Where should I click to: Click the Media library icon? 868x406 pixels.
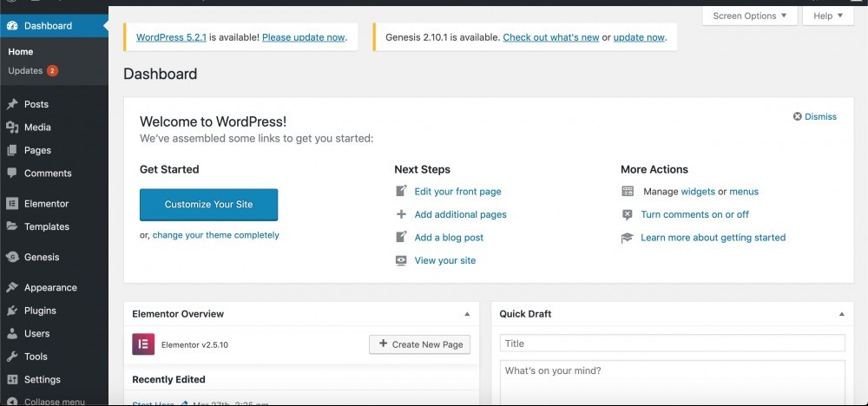(12, 128)
